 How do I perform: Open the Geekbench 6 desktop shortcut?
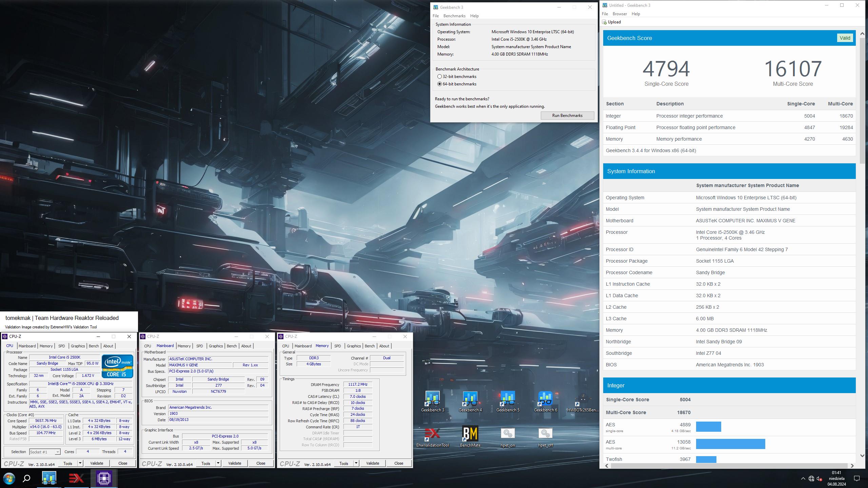point(545,402)
